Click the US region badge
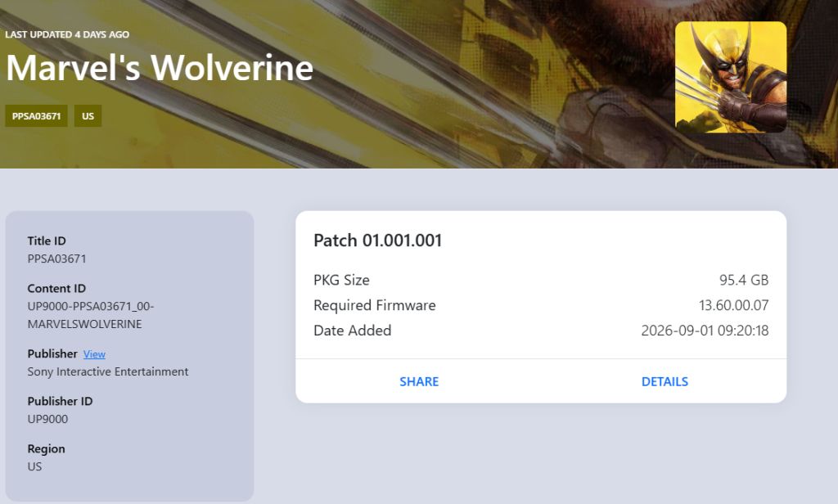Viewport: 838px width, 504px height. [x=88, y=116]
